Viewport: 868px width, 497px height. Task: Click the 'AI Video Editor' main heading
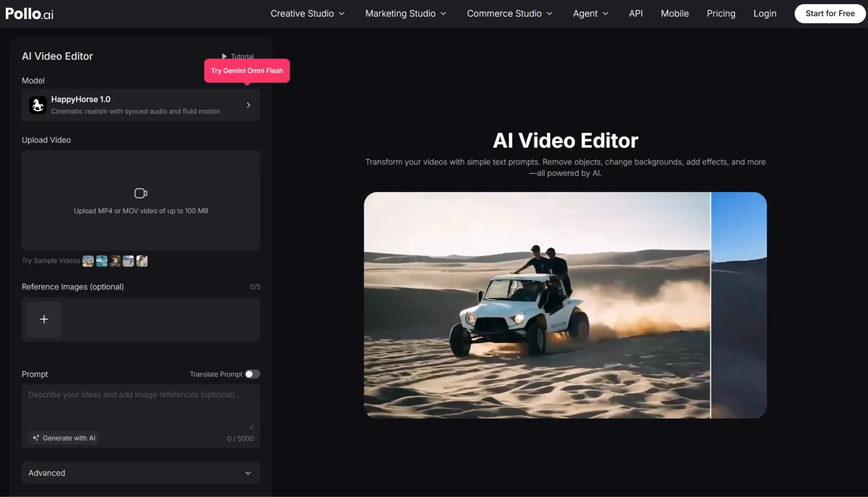pyautogui.click(x=565, y=140)
